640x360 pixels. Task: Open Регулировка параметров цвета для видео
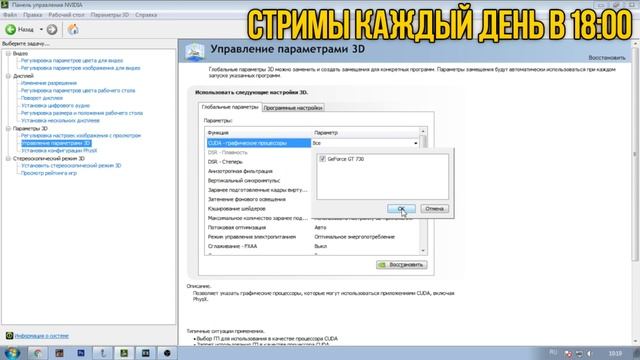(72, 60)
